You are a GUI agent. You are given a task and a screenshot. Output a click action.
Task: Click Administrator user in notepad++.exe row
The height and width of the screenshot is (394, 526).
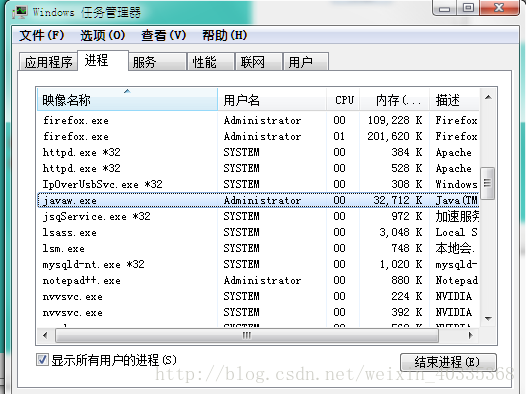click(262, 280)
